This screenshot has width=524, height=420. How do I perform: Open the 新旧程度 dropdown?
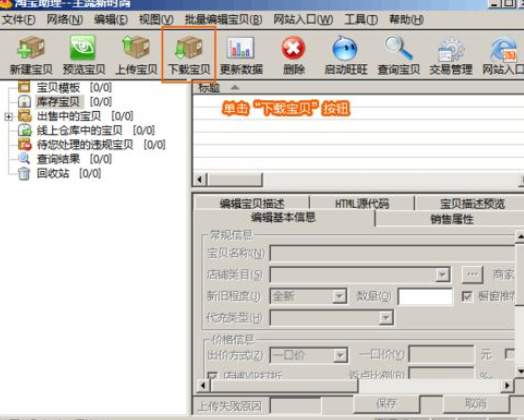tap(339, 296)
